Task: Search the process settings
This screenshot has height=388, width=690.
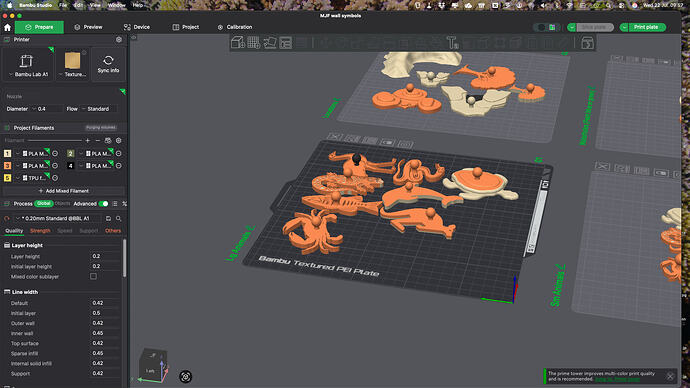Action: pos(118,218)
